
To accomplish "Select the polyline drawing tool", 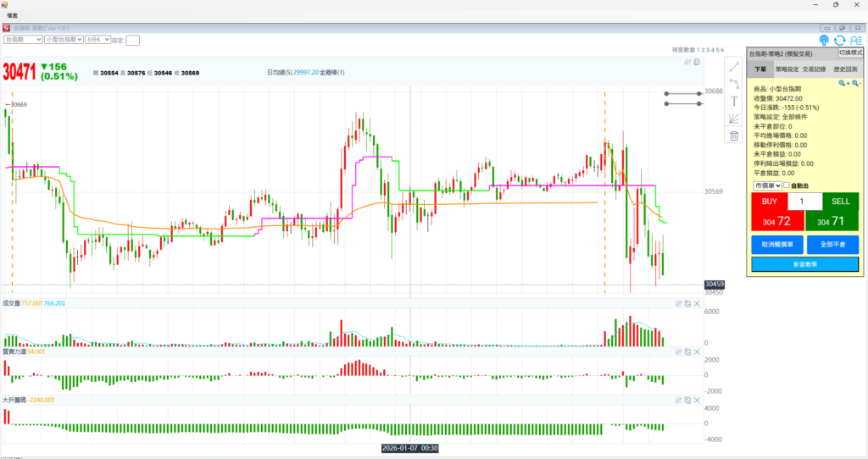I will point(734,84).
